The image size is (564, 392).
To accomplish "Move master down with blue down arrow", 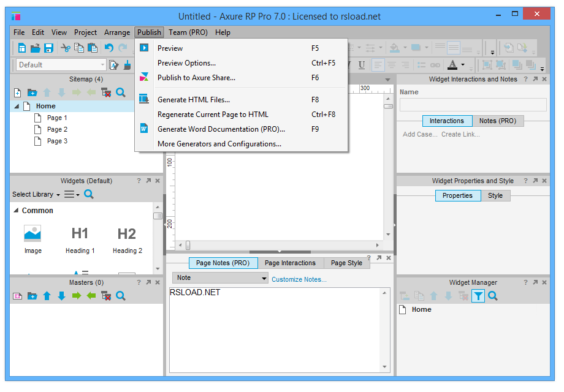I will tap(61, 296).
